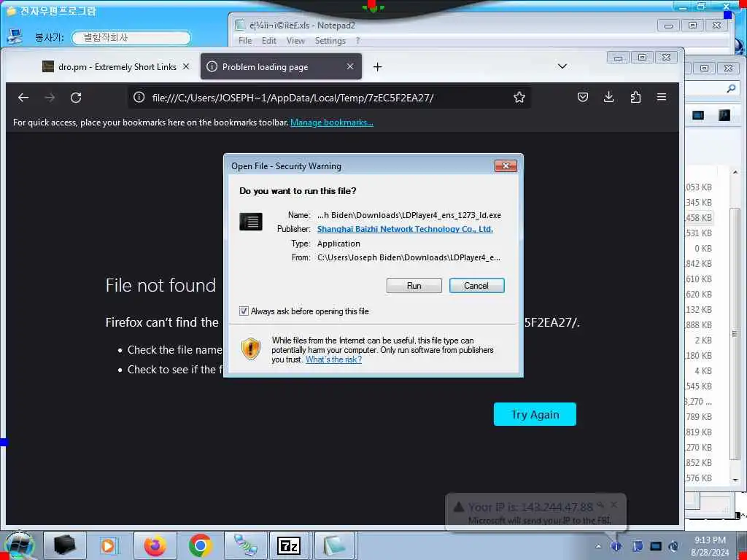
Task: Open Notepad2 View menu
Action: point(295,41)
